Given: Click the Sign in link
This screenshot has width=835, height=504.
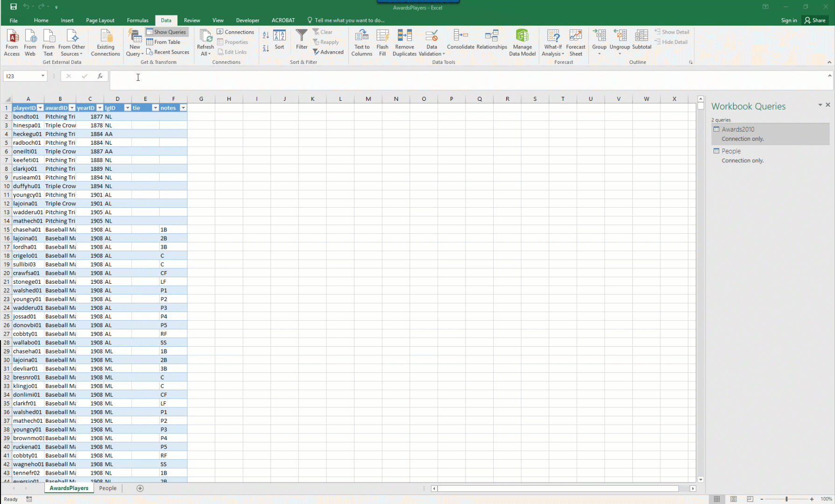Looking at the screenshot, I should (x=789, y=20).
